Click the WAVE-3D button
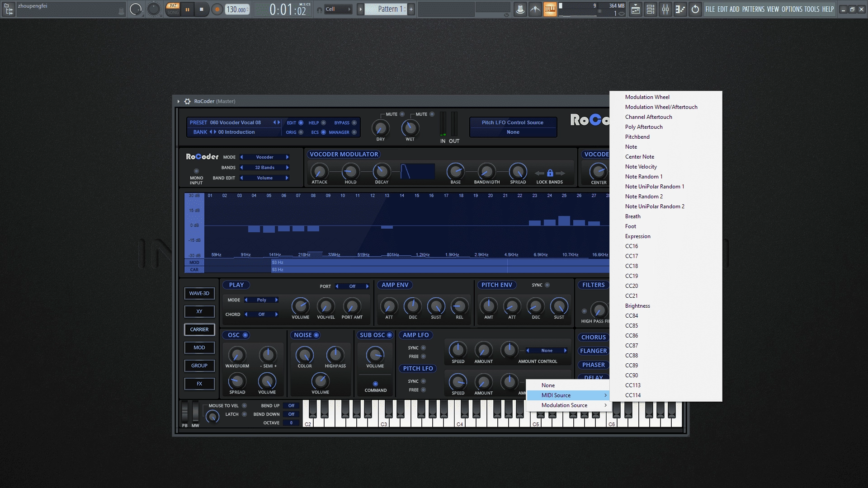This screenshot has width=868, height=488. (x=199, y=293)
